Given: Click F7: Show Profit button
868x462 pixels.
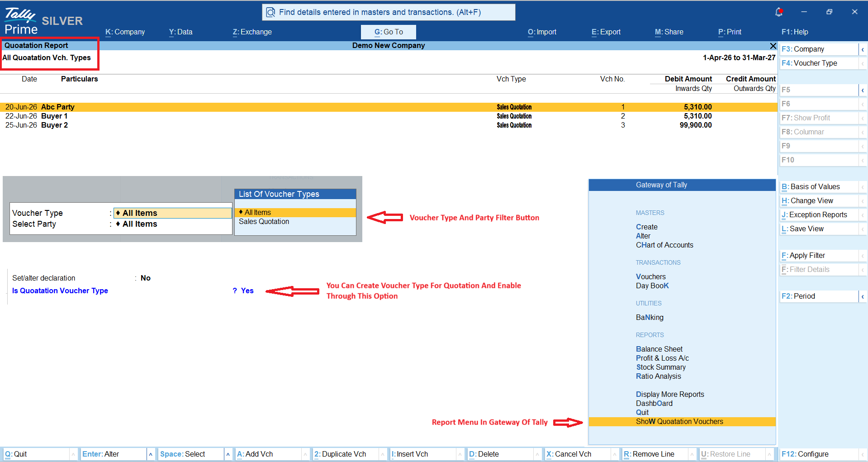Looking at the screenshot, I should click(x=819, y=118).
